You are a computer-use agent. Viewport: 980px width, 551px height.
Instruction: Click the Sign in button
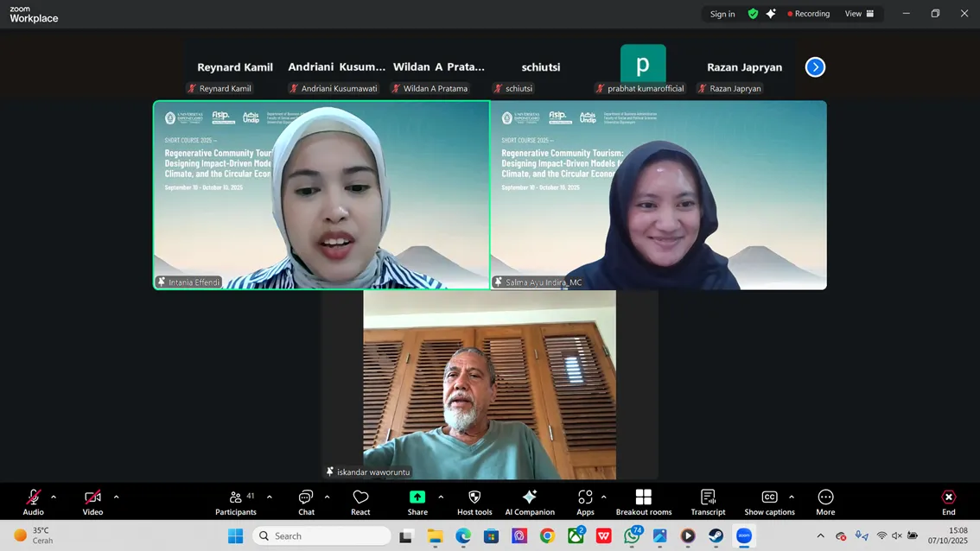[x=722, y=14]
